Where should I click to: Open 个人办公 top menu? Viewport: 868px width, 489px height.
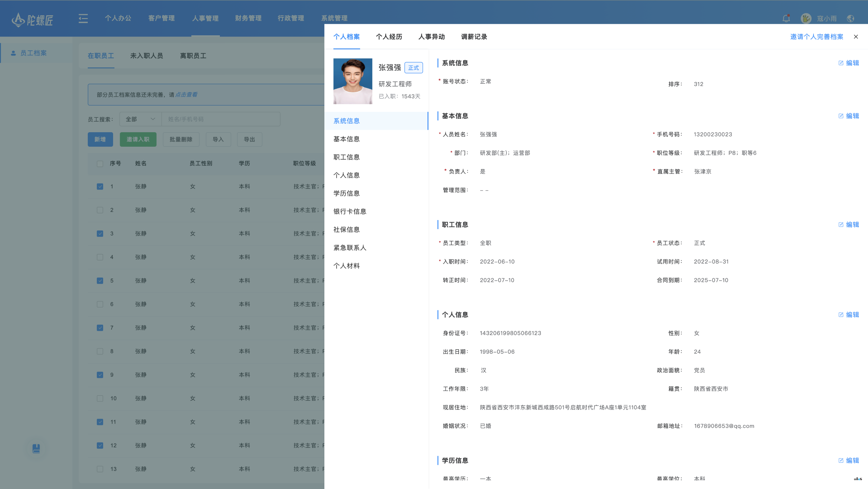pos(118,18)
